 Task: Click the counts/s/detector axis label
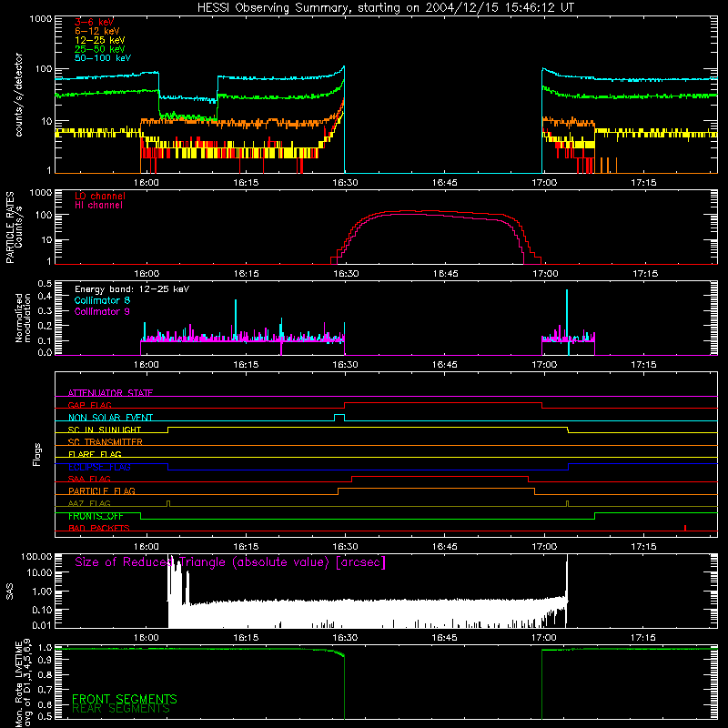tap(19, 95)
